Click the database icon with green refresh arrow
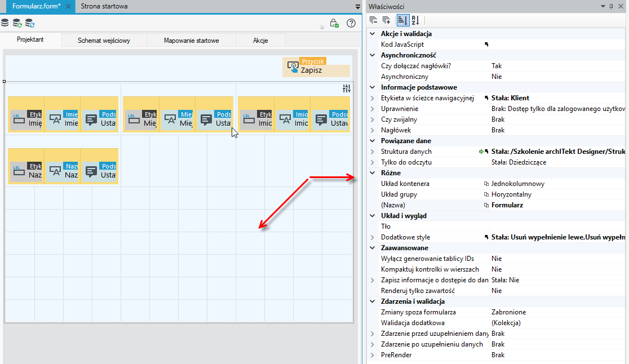Viewport: 629px width, 364px height. [17, 23]
